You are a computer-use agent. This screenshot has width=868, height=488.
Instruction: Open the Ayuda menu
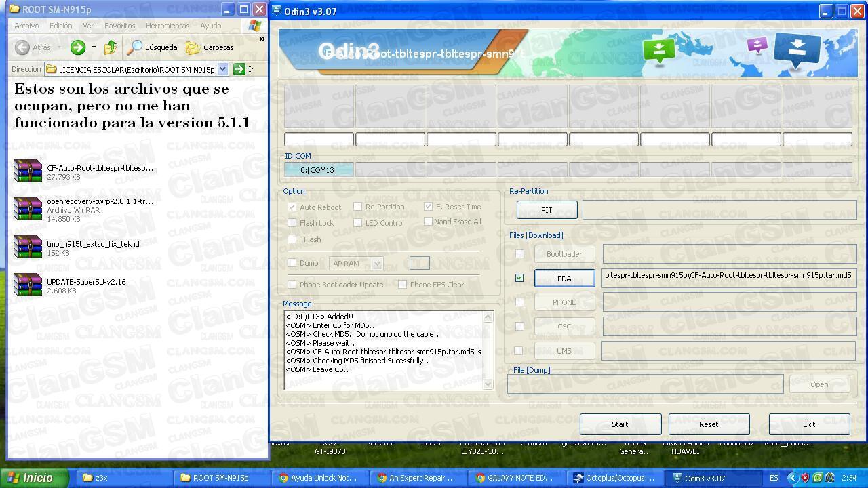pyautogui.click(x=211, y=26)
